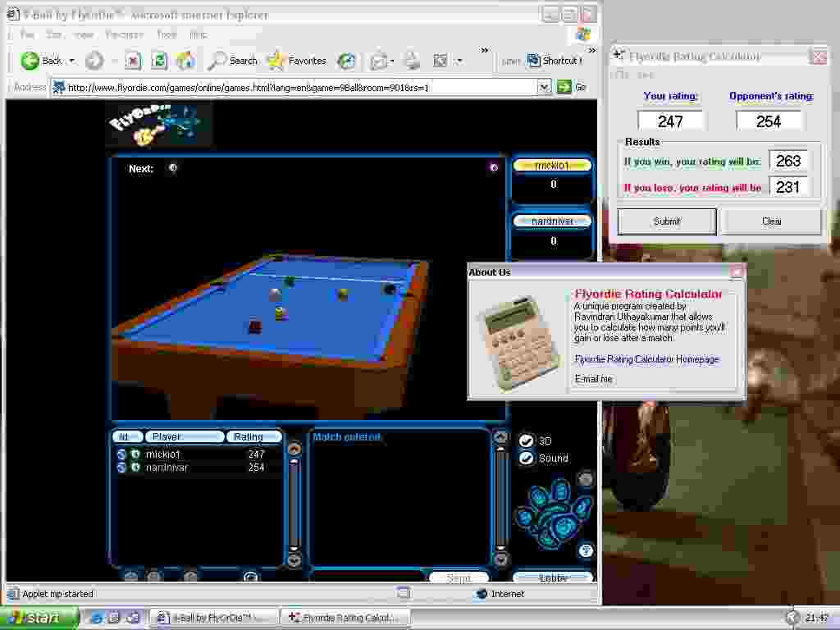Click the Mail envelope icon in the toolbar
This screenshot has height=630, width=840.
(378, 61)
